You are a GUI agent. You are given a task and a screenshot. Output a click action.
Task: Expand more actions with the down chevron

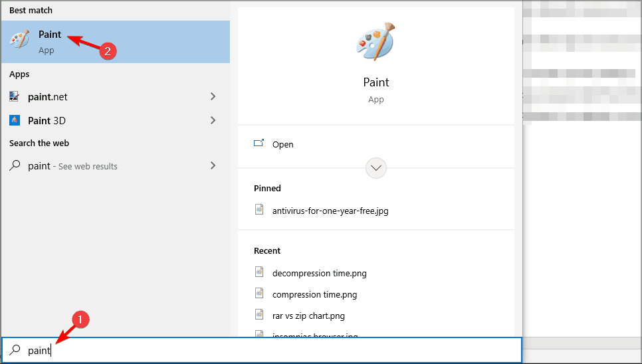click(x=376, y=168)
